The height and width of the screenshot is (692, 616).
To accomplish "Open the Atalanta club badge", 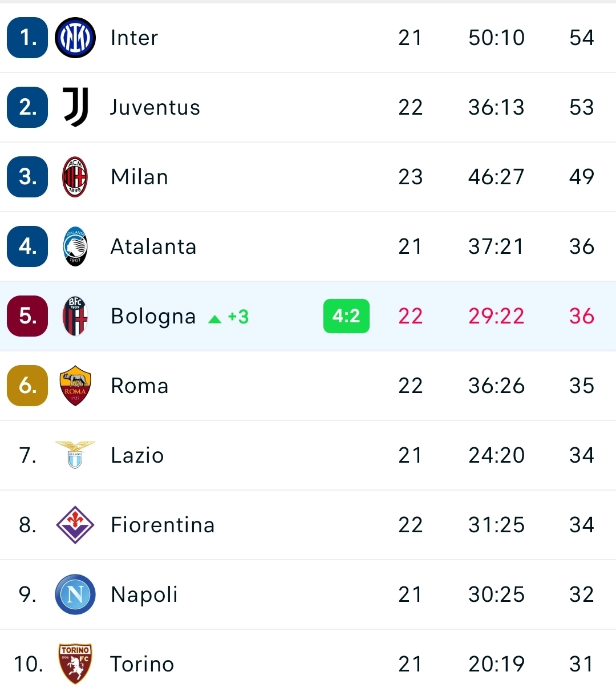I will tap(75, 246).
